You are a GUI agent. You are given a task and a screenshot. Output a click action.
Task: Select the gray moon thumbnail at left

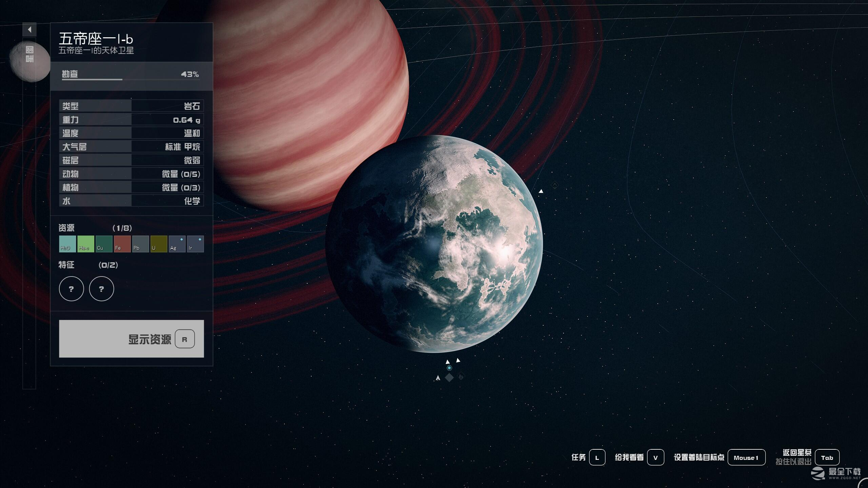pos(30,62)
